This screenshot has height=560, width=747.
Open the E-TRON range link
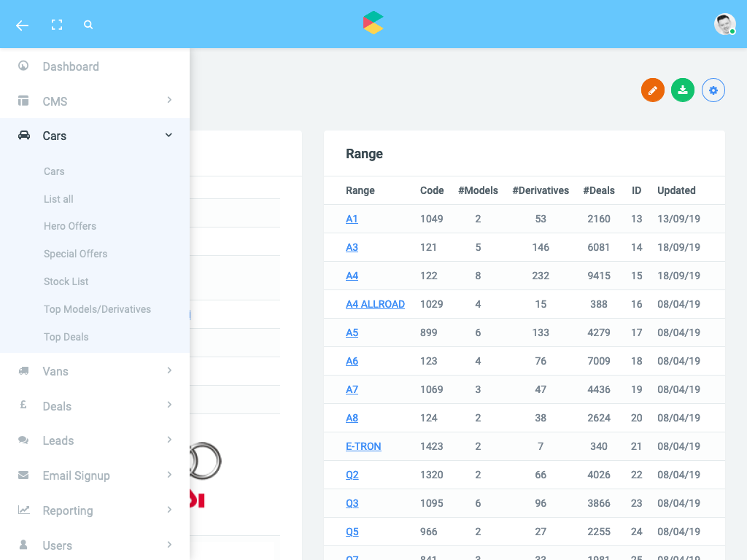coord(363,446)
